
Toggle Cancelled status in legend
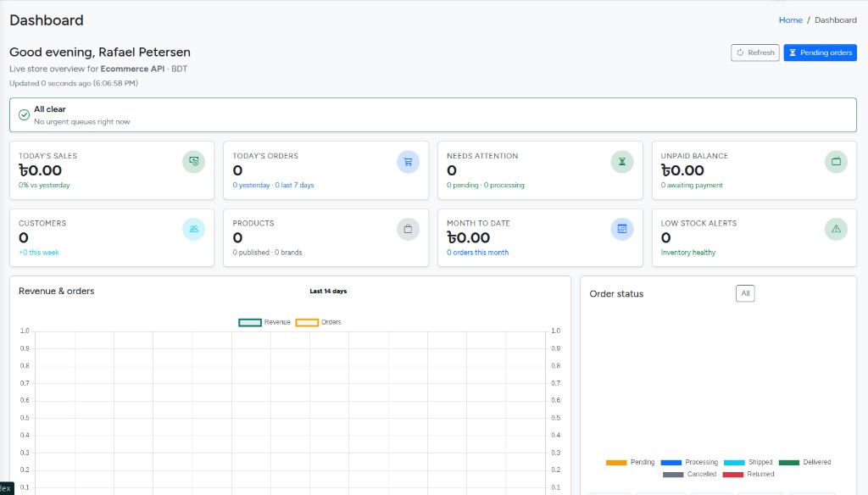coord(689,474)
